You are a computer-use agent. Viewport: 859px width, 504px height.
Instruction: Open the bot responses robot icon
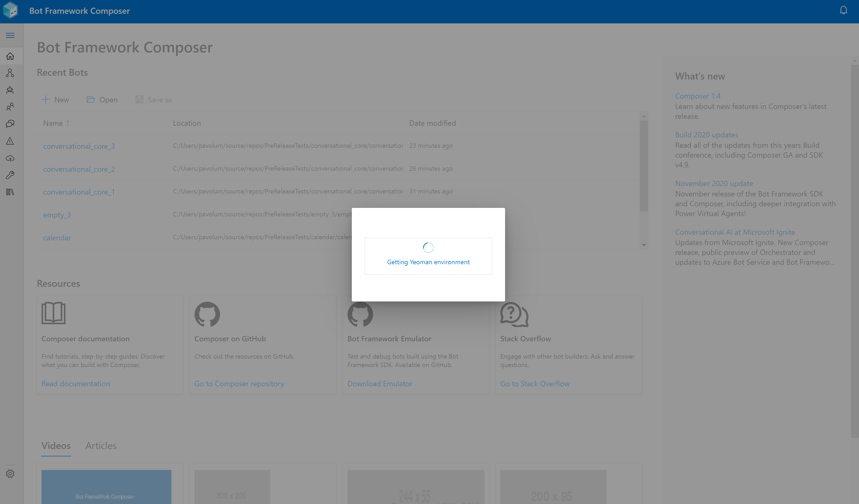point(10,90)
